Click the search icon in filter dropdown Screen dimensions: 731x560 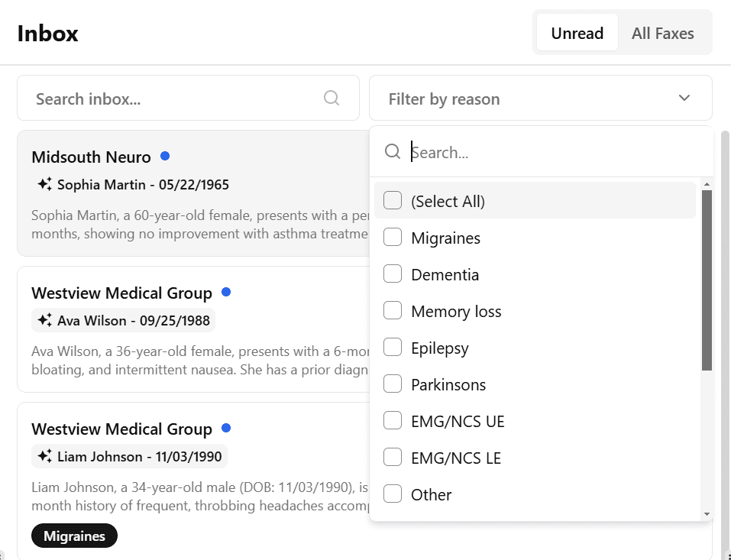(393, 152)
